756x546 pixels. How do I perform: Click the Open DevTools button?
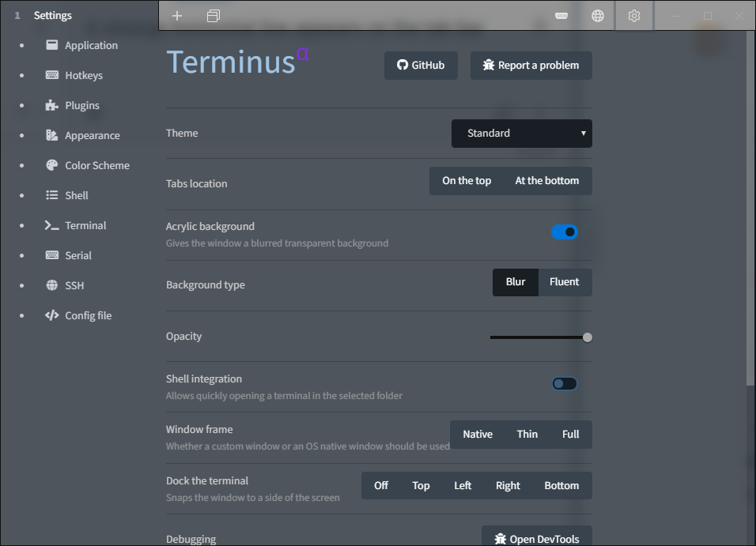(537, 537)
